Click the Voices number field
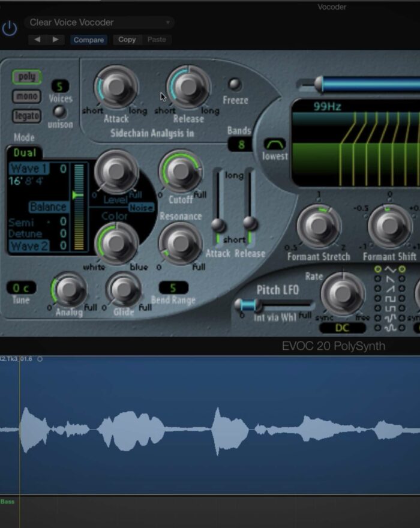Screen dimensions: 420x528 point(60,86)
